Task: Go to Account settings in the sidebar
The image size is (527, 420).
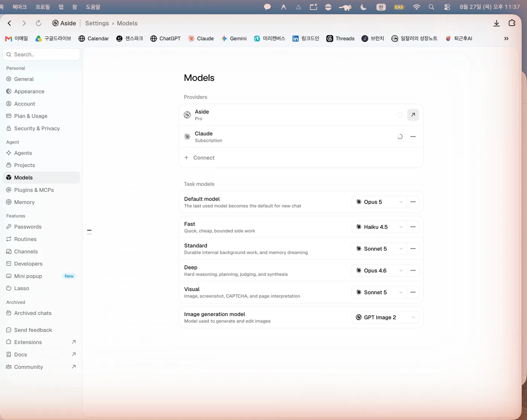Action: point(41,104)
